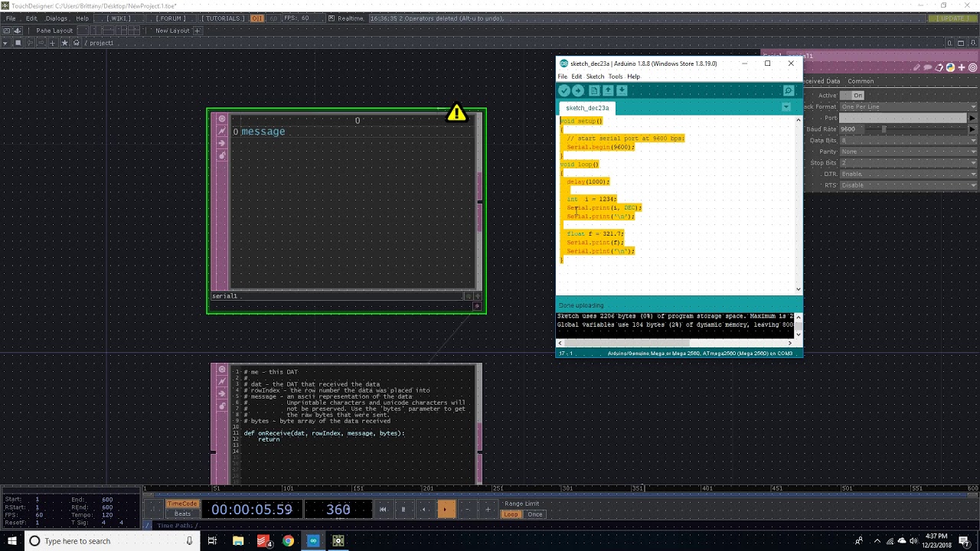
Task: Open the operator comment bubble icon
Action: [x=928, y=67]
